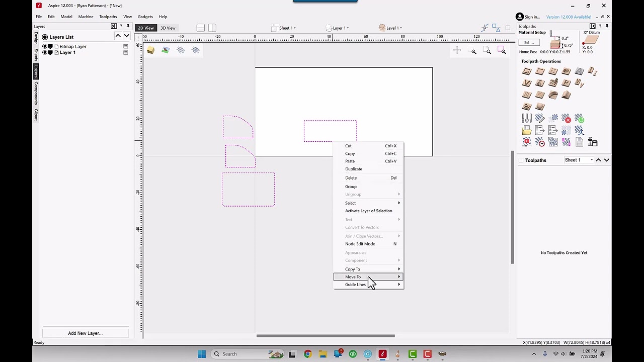Choose the Quick Engrave Toolpath icon
The height and width of the screenshot is (362, 644).
click(x=579, y=71)
